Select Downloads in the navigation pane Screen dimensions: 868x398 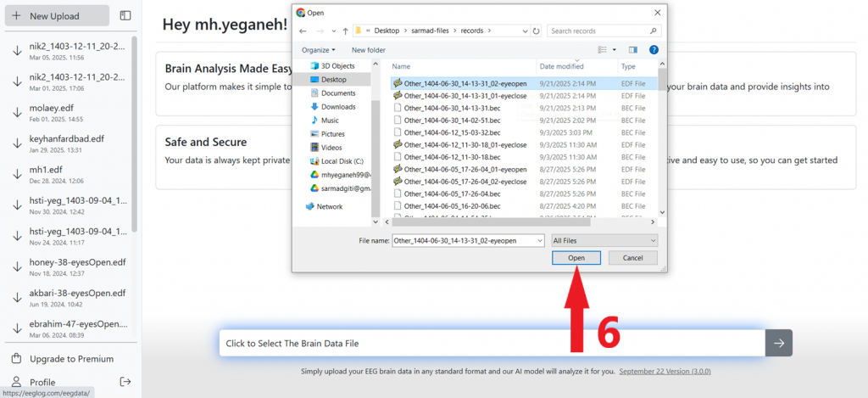pyautogui.click(x=338, y=107)
